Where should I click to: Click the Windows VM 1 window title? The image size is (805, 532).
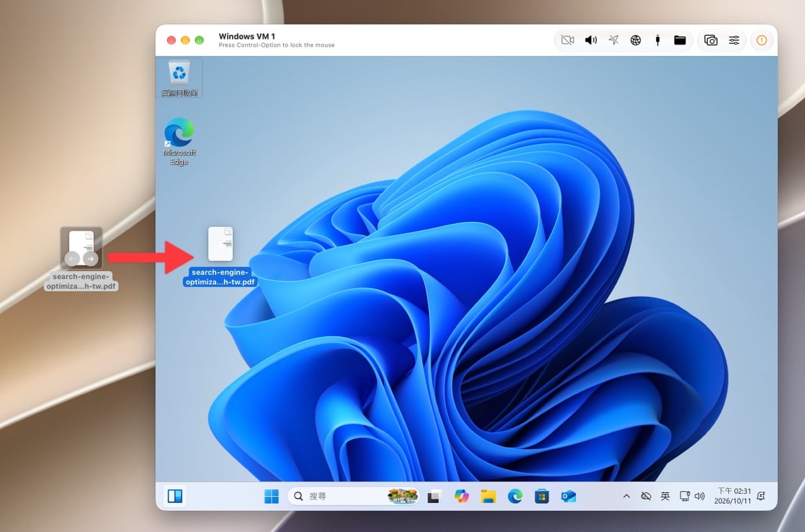click(247, 36)
